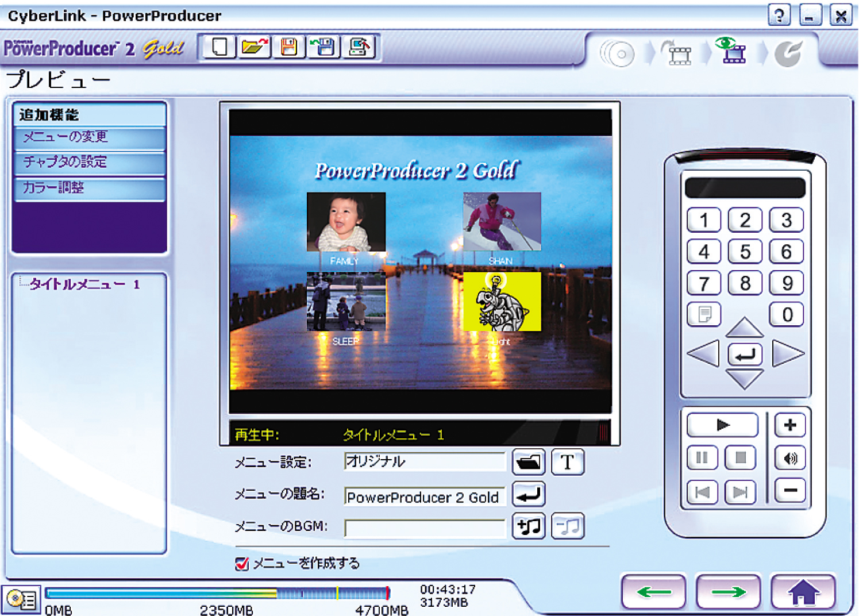
Task: Click the メニュー設定 field showing オリジナル
Action: coord(425,461)
